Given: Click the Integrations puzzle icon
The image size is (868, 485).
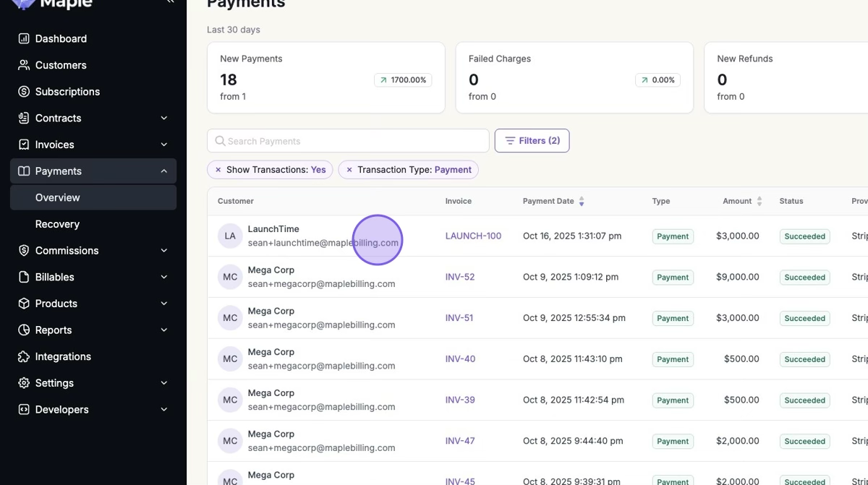Looking at the screenshot, I should 24,357.
